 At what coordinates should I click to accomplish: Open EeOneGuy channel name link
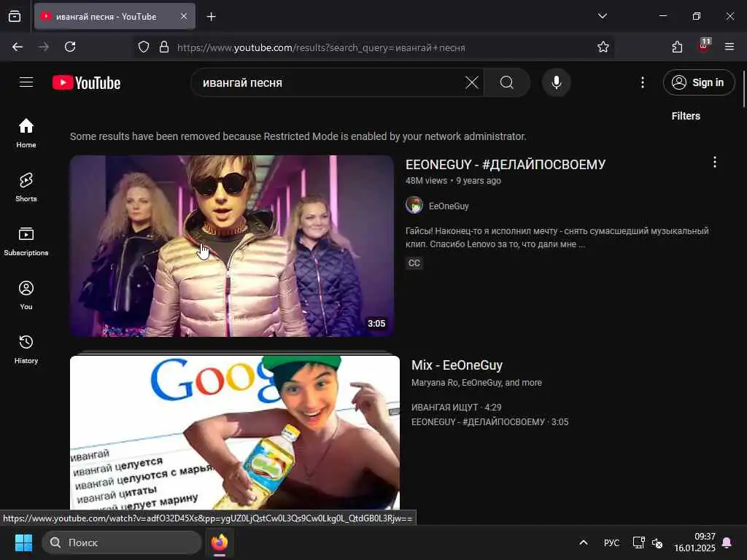click(449, 206)
